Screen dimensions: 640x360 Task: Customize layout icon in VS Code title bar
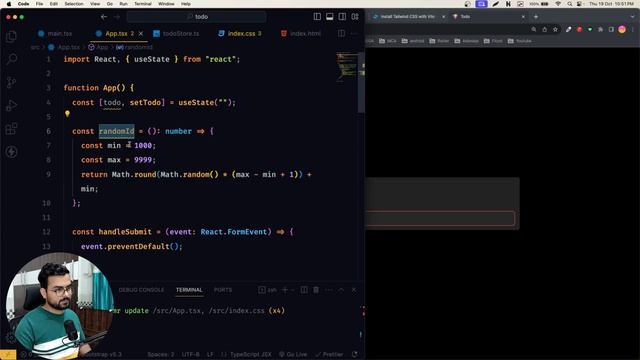[355, 17]
